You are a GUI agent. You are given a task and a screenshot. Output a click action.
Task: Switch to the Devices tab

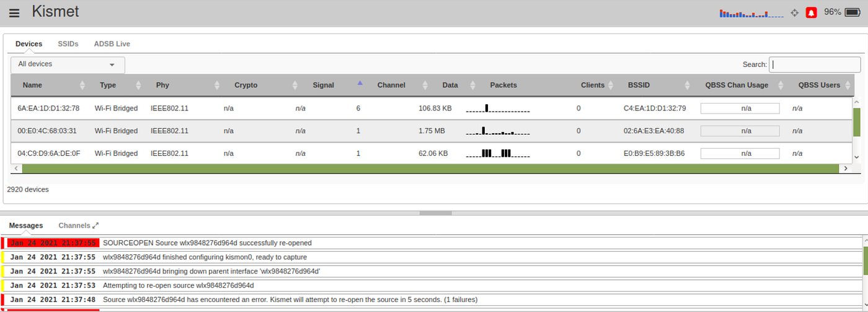click(29, 44)
